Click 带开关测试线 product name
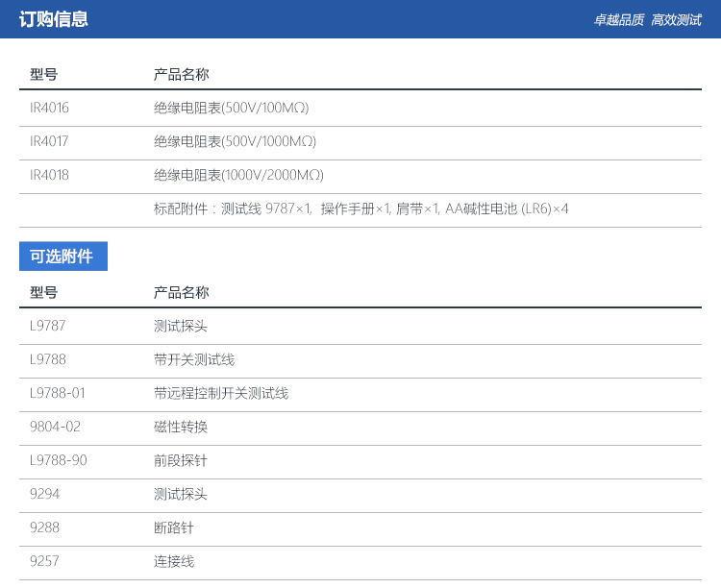 coord(193,359)
